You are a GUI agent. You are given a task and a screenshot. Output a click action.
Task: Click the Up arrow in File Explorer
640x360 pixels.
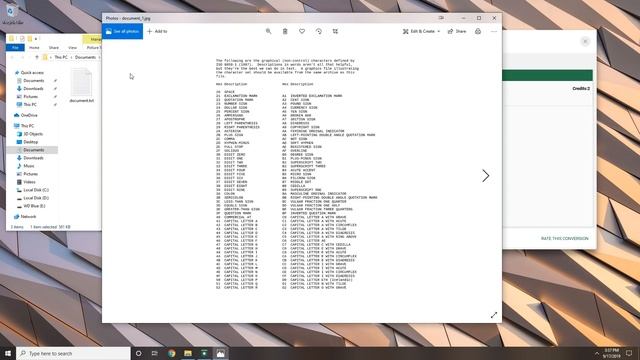37,58
